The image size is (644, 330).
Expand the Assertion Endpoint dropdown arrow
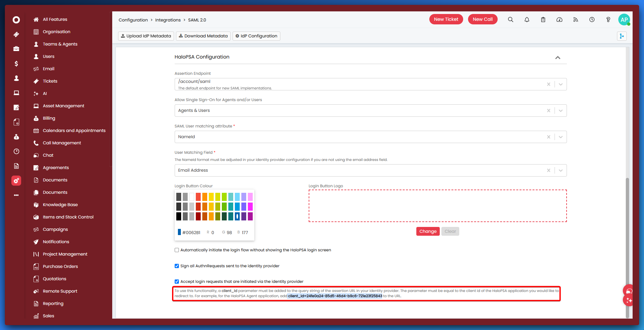pyautogui.click(x=561, y=84)
